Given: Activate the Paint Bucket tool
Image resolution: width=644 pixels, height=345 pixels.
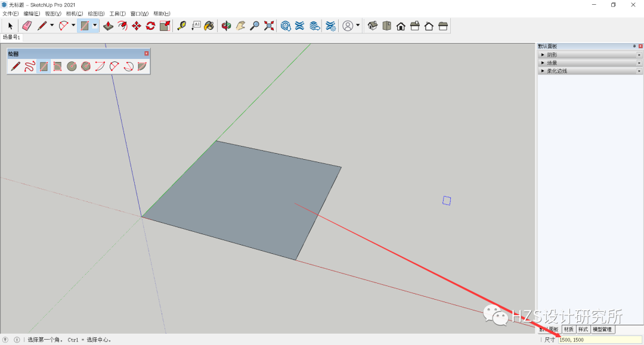Looking at the screenshot, I should (209, 26).
